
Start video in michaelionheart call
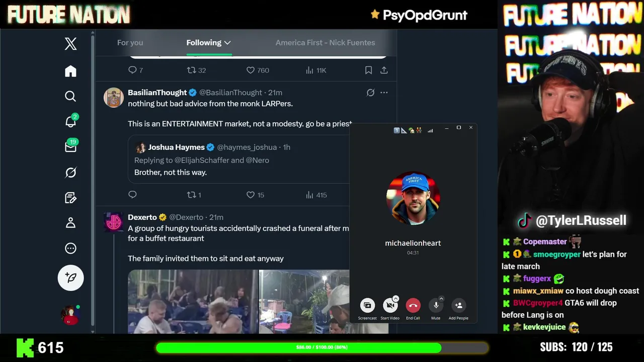pos(390,305)
